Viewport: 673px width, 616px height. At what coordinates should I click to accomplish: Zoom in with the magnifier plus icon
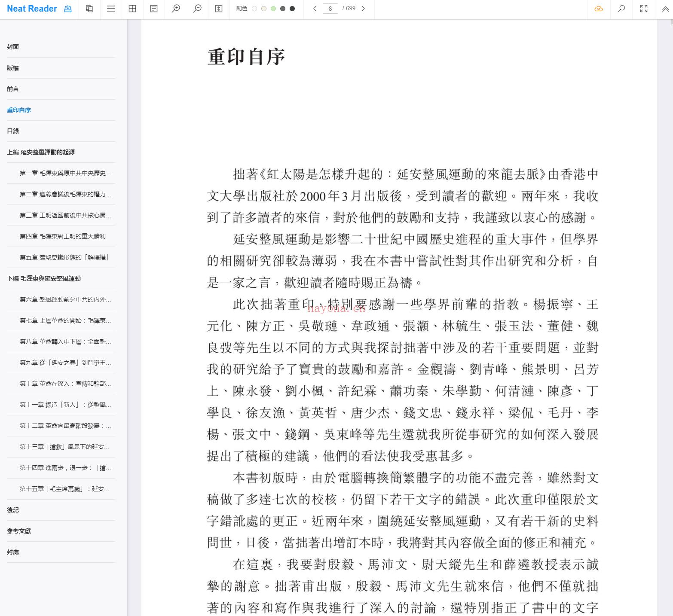pos(176,9)
